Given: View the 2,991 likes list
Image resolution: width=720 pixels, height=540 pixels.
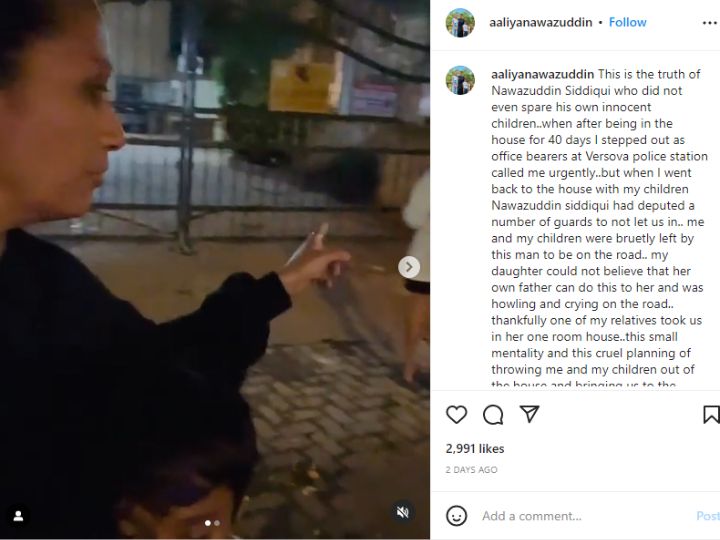Looking at the screenshot, I should [475, 449].
